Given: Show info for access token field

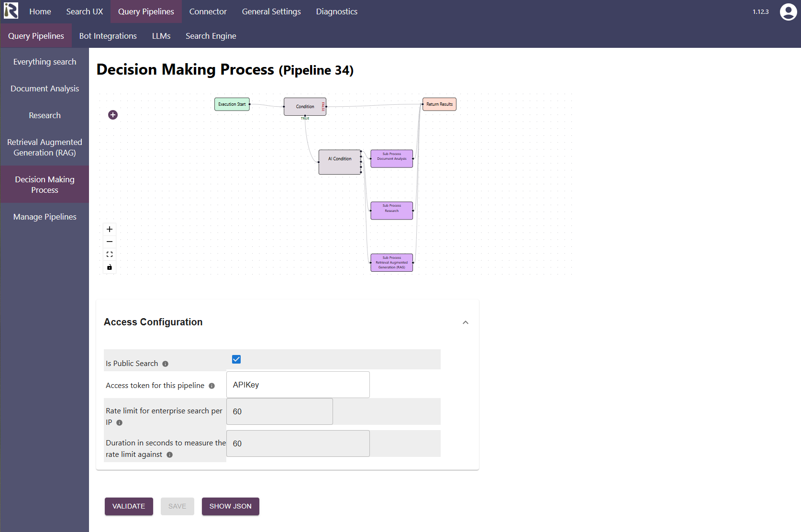Looking at the screenshot, I should [x=211, y=386].
